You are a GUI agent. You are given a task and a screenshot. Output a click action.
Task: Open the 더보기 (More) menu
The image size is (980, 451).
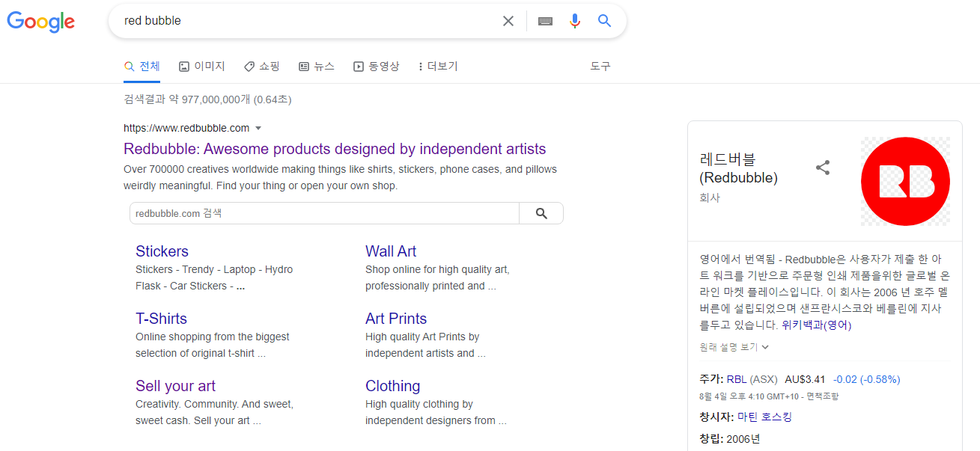pyautogui.click(x=438, y=67)
